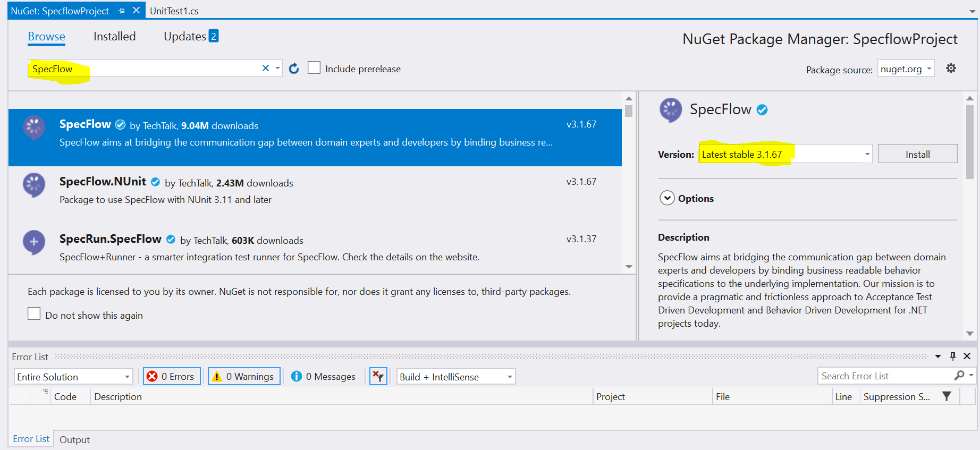The image size is (980, 450).
Task: Expand the Options section
Action: [x=667, y=198]
